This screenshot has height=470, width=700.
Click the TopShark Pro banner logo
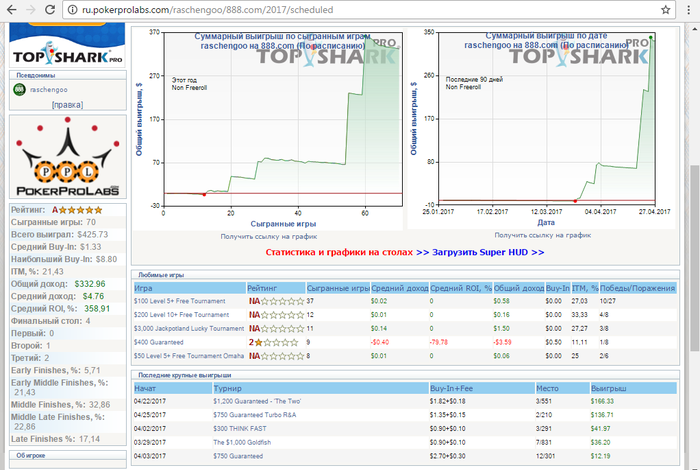67,45
